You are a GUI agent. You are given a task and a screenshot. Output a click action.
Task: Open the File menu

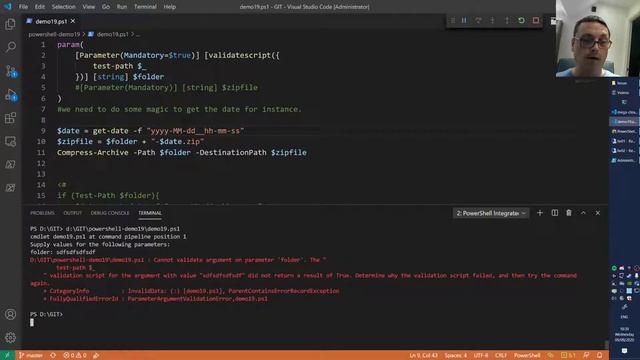(23, 7)
